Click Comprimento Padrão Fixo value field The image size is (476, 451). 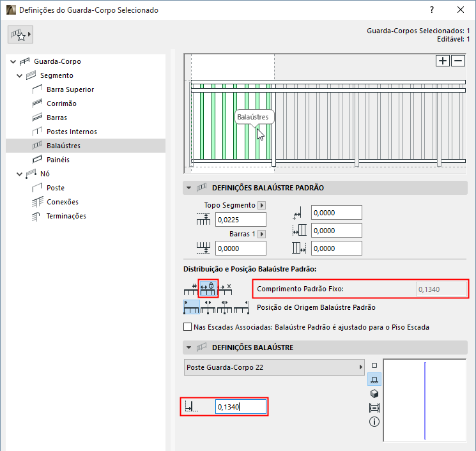tap(441, 289)
